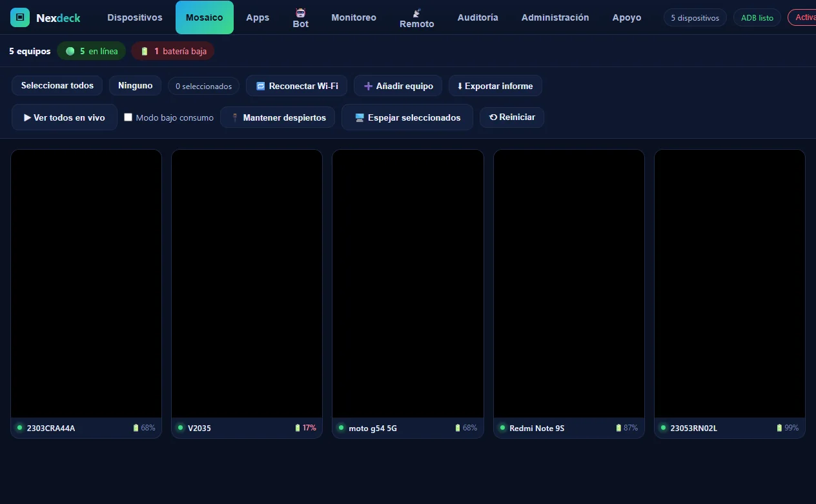Click the plus icon on Añadir equipo
The image size is (816, 504).
click(368, 86)
